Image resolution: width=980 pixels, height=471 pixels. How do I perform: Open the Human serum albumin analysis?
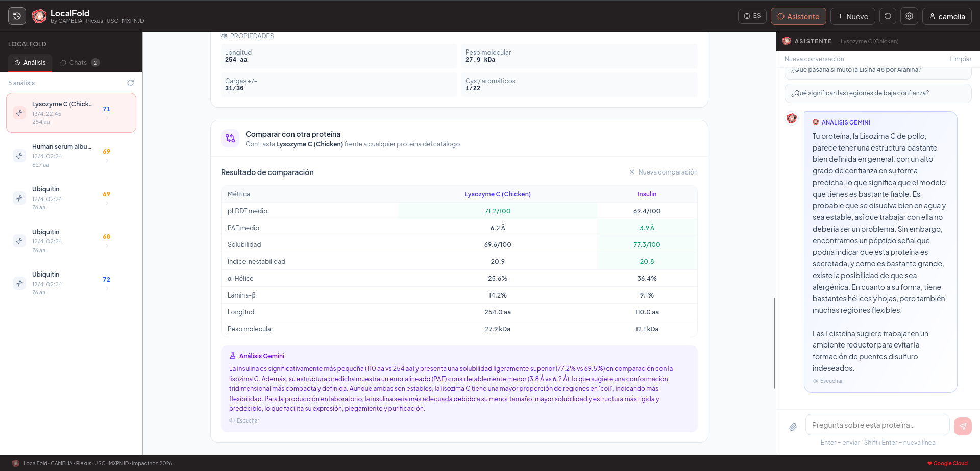coord(71,156)
